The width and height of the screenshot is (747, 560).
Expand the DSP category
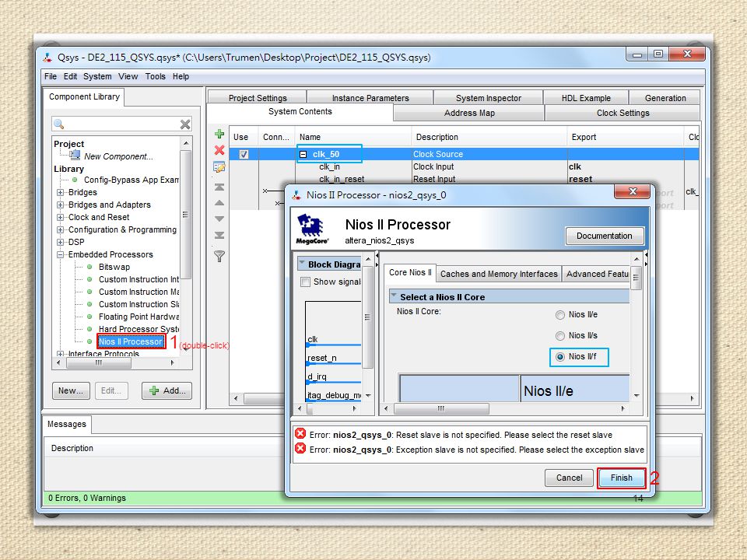click(60, 242)
